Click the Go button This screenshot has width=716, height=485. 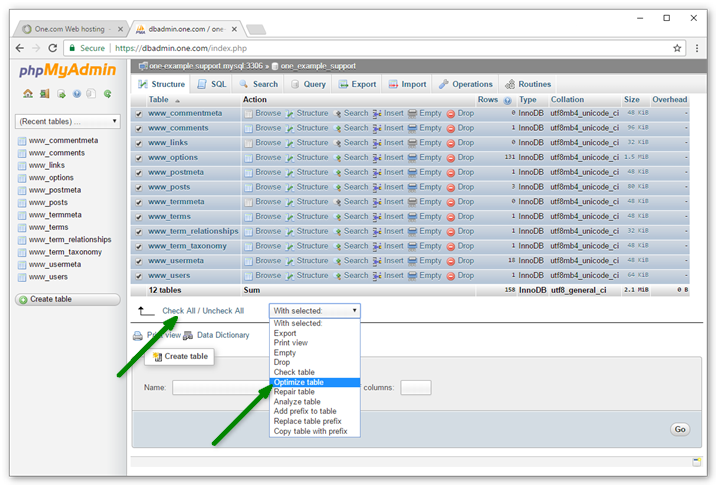pyautogui.click(x=680, y=429)
